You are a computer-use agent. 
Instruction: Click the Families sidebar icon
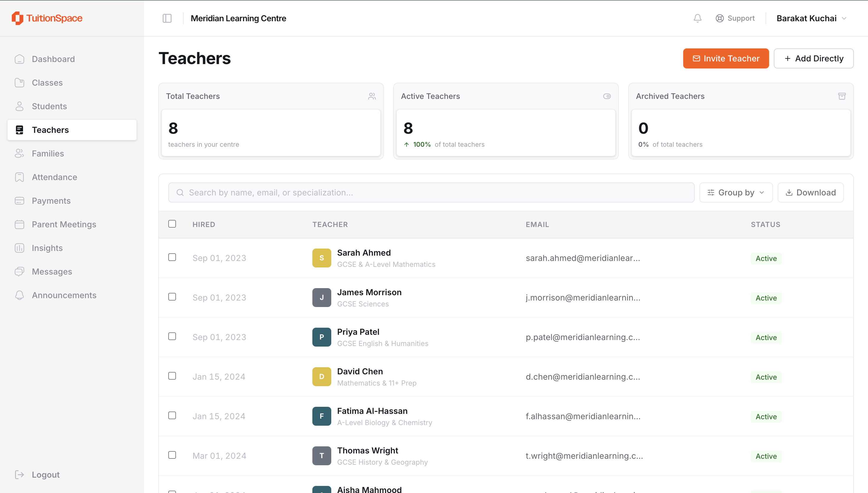click(20, 154)
